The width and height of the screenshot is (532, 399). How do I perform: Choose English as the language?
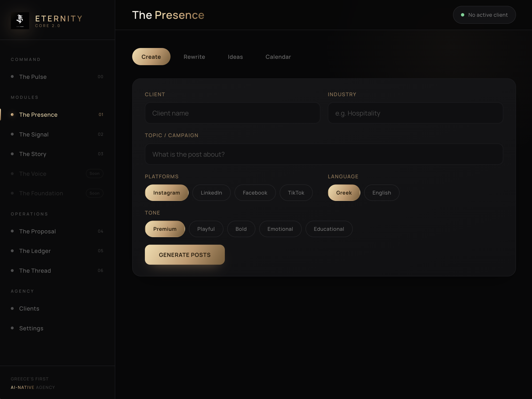click(x=381, y=193)
